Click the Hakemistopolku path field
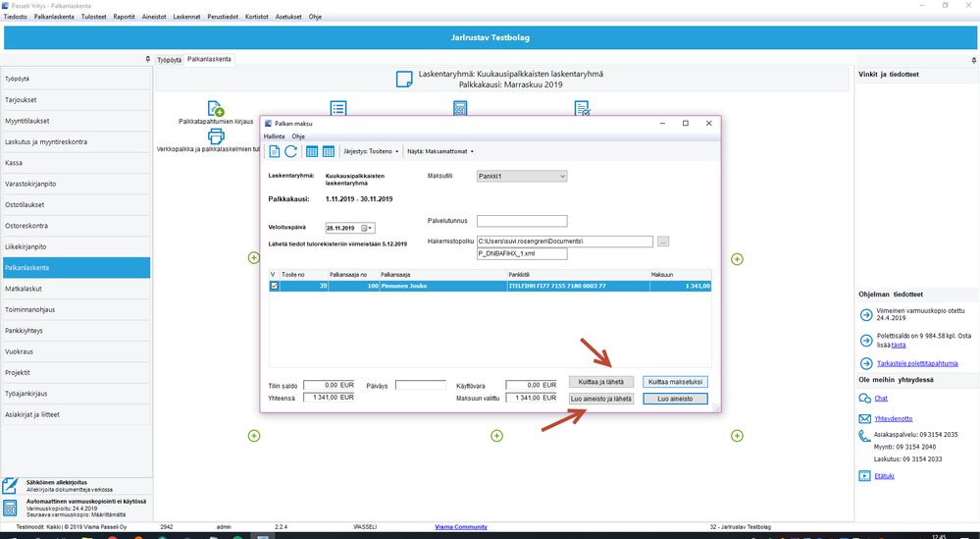980x539 pixels. (x=565, y=242)
